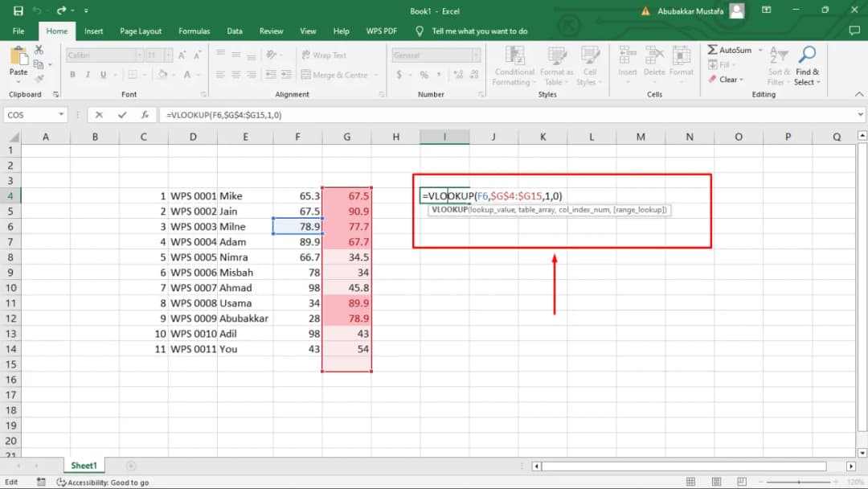Cancel formula entry with the X button
This screenshot has height=489, width=868.
(100, 115)
